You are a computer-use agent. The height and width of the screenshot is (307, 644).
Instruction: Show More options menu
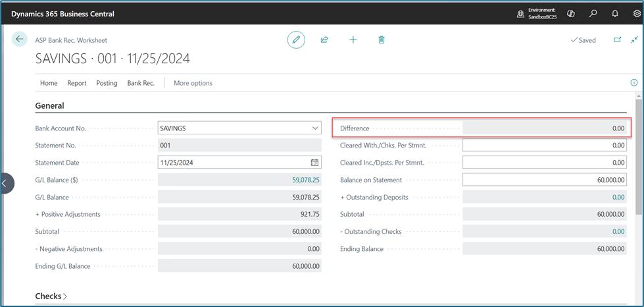pos(193,83)
